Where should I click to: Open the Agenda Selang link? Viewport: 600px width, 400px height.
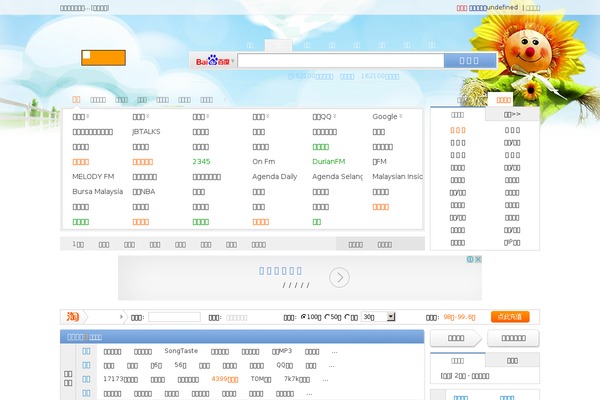(337, 176)
